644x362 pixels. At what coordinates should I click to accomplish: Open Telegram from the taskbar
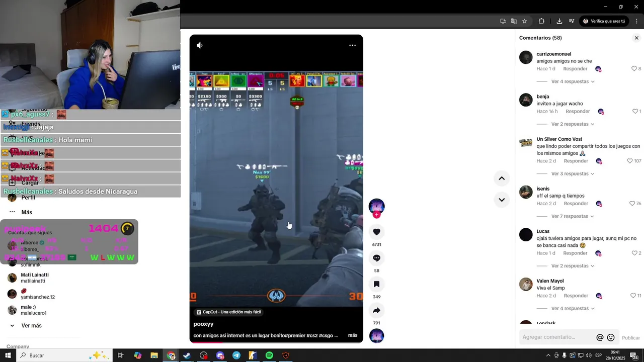(x=236, y=355)
